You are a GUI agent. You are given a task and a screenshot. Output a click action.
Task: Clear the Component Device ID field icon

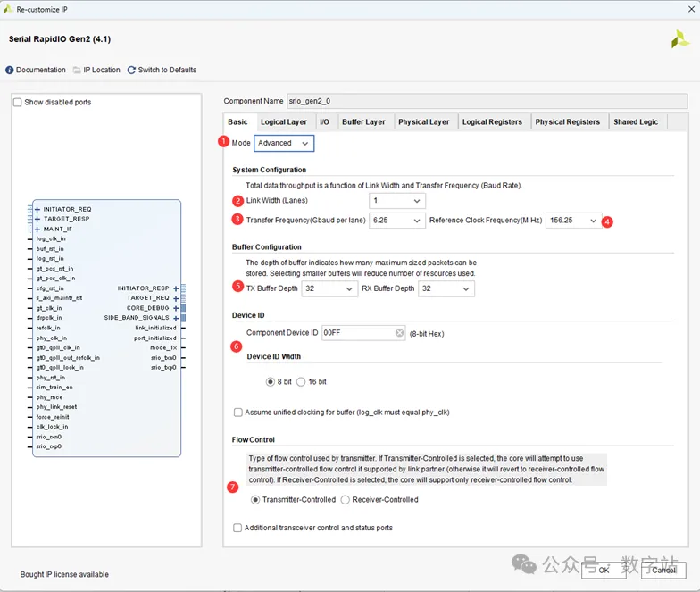(400, 332)
